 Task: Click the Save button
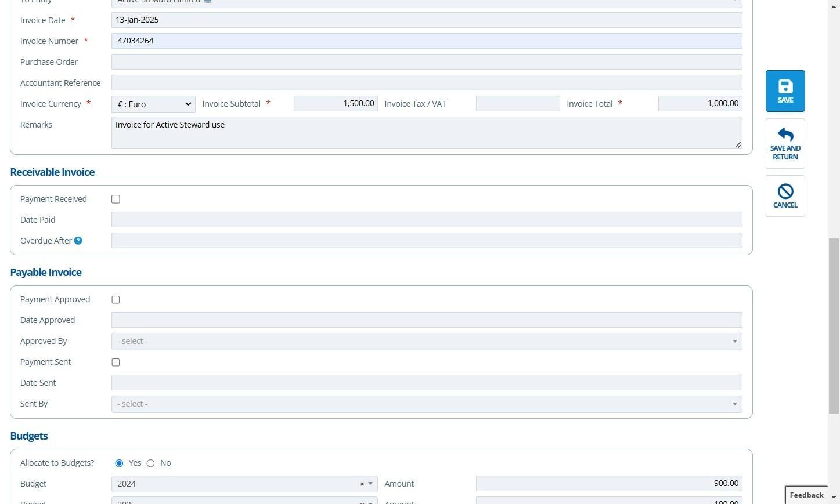785,91
